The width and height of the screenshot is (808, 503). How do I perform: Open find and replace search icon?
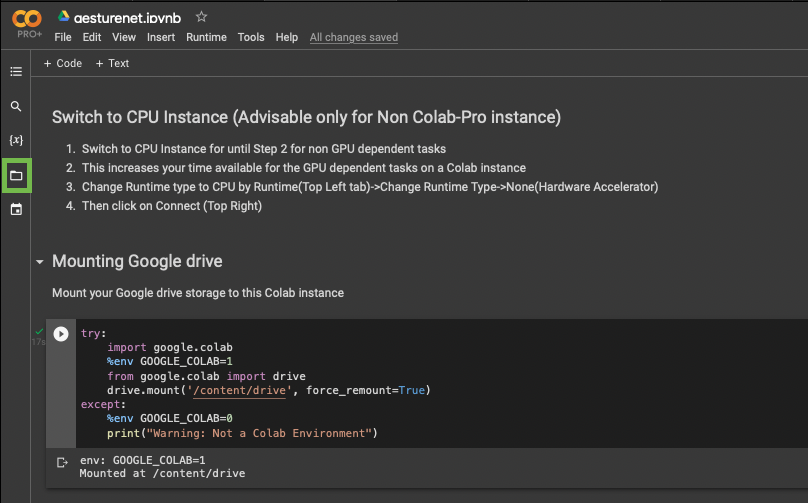(15, 106)
